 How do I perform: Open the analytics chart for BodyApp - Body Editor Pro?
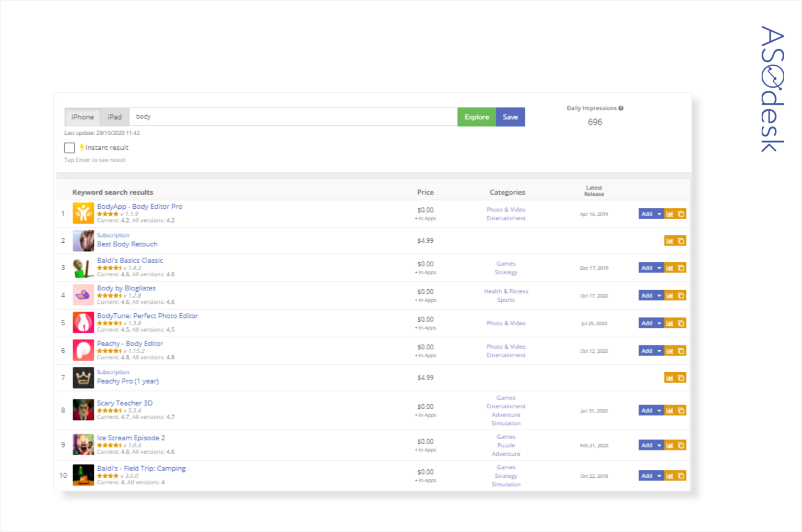click(x=670, y=214)
